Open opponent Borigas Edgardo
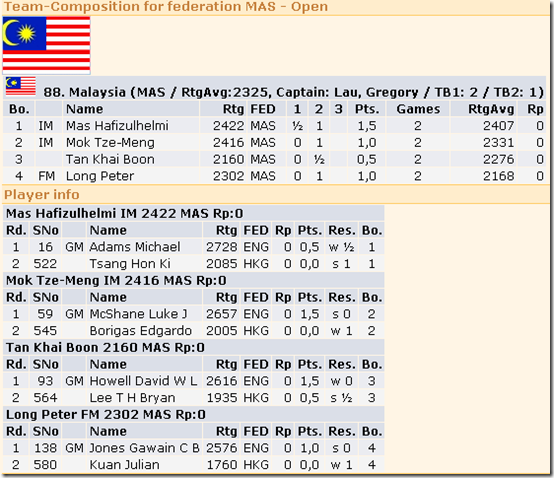The image size is (554, 478). (140, 331)
